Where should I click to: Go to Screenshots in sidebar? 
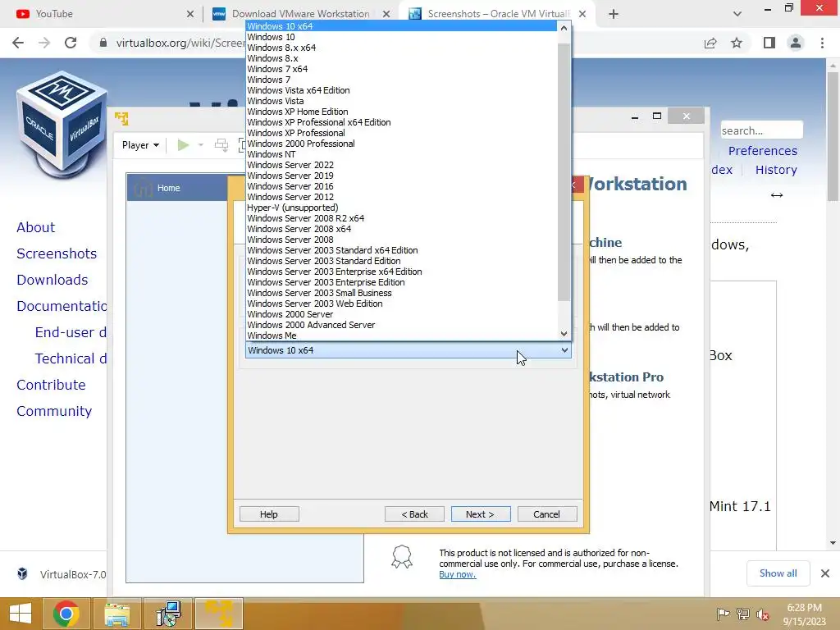57,253
